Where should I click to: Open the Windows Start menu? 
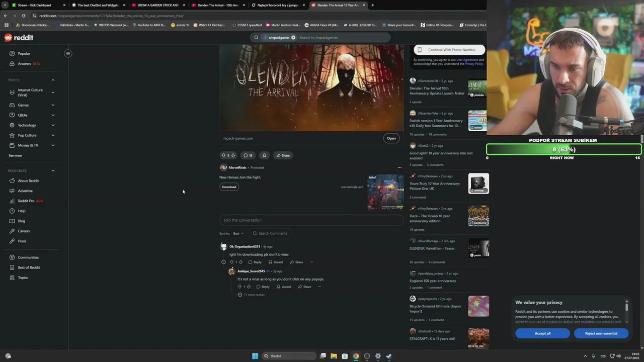[255, 356]
